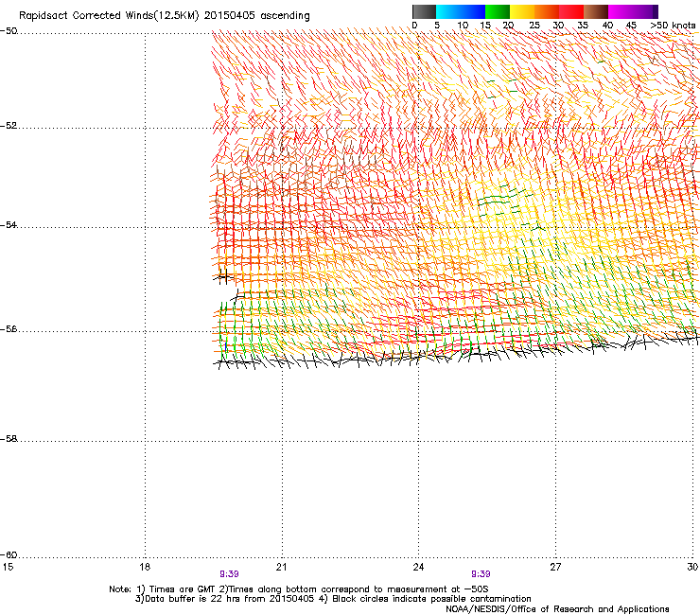Click the green 15-20 knots legend swatch
The height and width of the screenshot is (615, 700).
498,11
